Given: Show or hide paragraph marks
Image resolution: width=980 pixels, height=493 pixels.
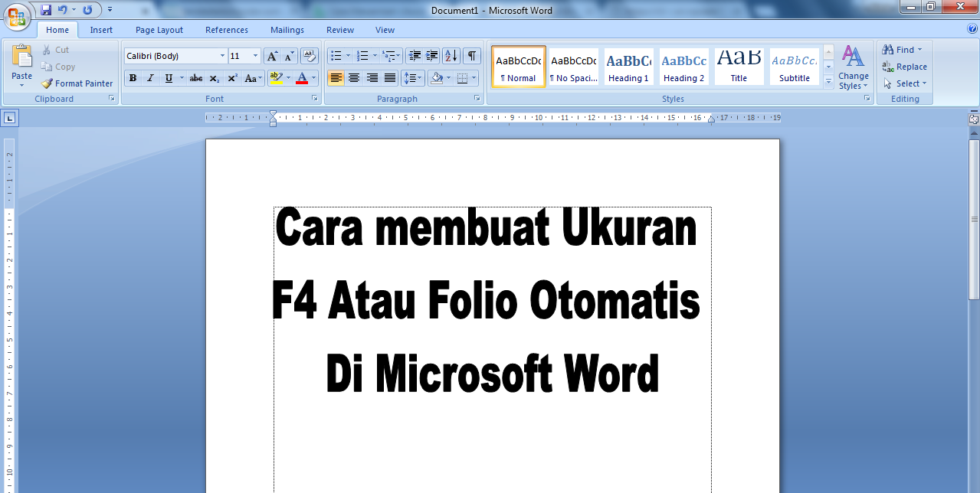Looking at the screenshot, I should tap(472, 56).
